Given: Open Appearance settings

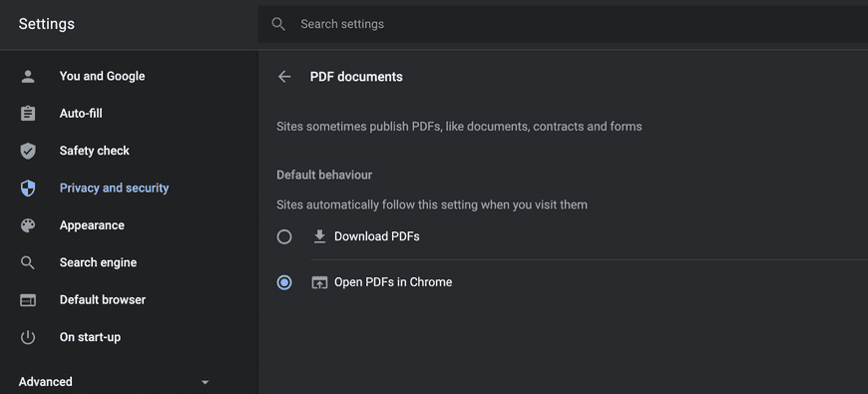Looking at the screenshot, I should [x=92, y=225].
